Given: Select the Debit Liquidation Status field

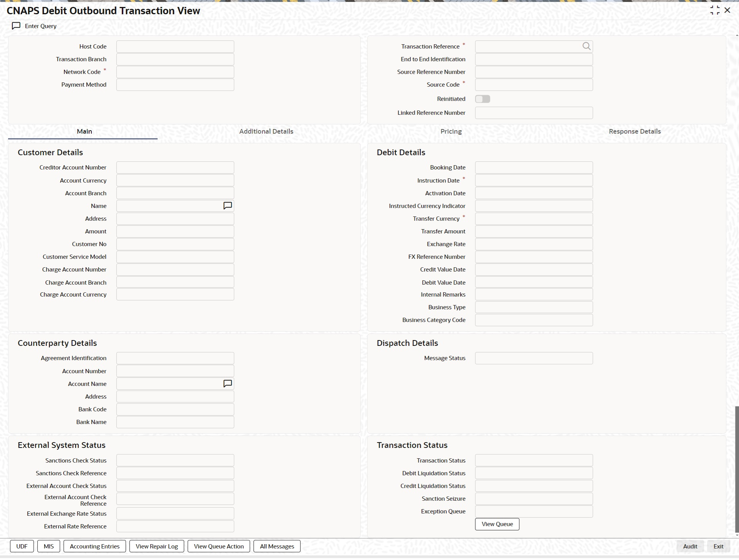Looking at the screenshot, I should (534, 473).
